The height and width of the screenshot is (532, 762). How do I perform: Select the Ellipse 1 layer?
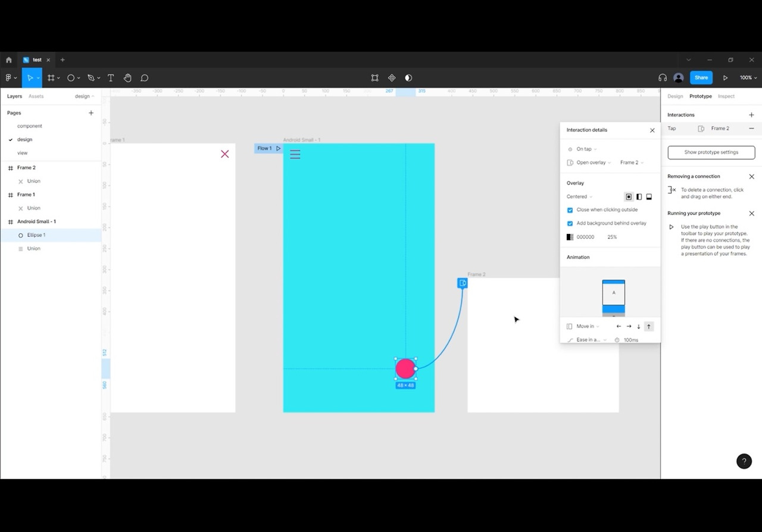pyautogui.click(x=51, y=235)
